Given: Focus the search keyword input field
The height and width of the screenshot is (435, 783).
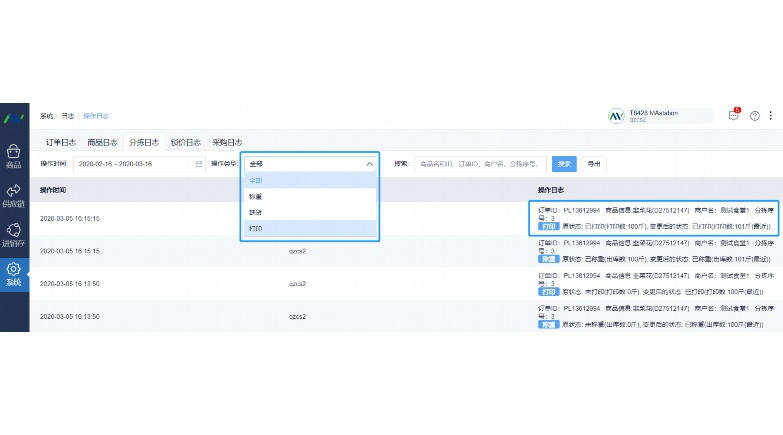Looking at the screenshot, I should (x=480, y=164).
